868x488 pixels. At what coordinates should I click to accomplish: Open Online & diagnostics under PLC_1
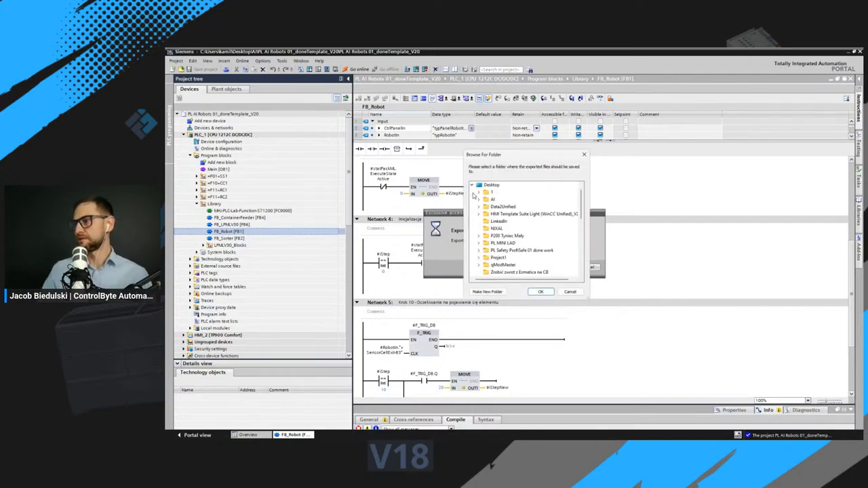tap(220, 148)
